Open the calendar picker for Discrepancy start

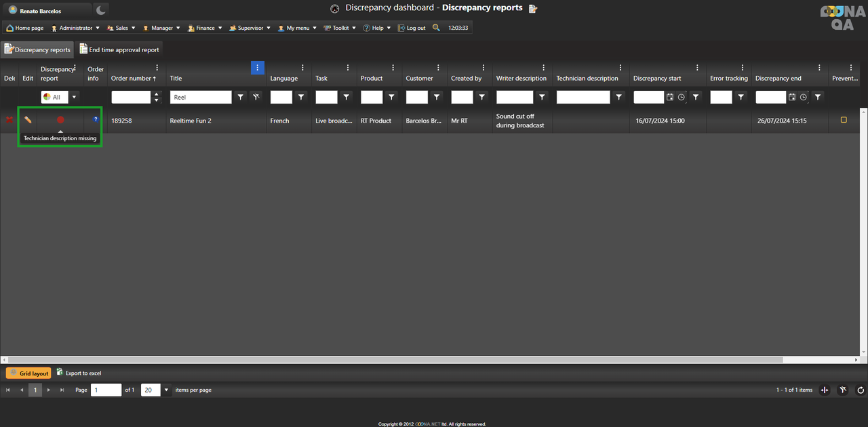point(670,97)
